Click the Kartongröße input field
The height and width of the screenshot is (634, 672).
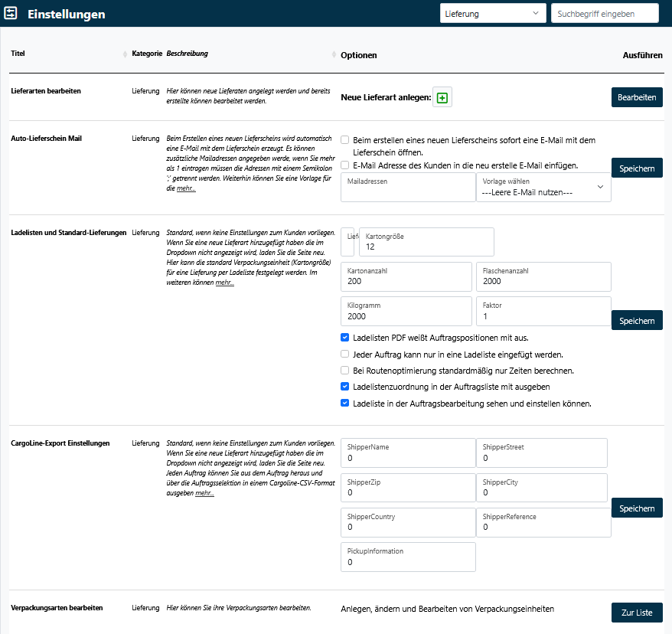pyautogui.click(x=426, y=242)
